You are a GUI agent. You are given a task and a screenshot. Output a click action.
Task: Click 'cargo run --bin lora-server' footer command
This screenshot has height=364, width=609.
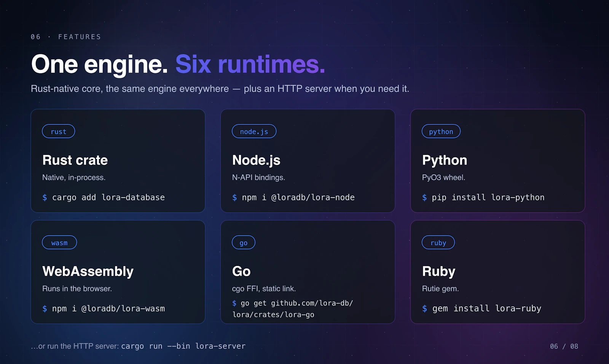tap(183, 346)
